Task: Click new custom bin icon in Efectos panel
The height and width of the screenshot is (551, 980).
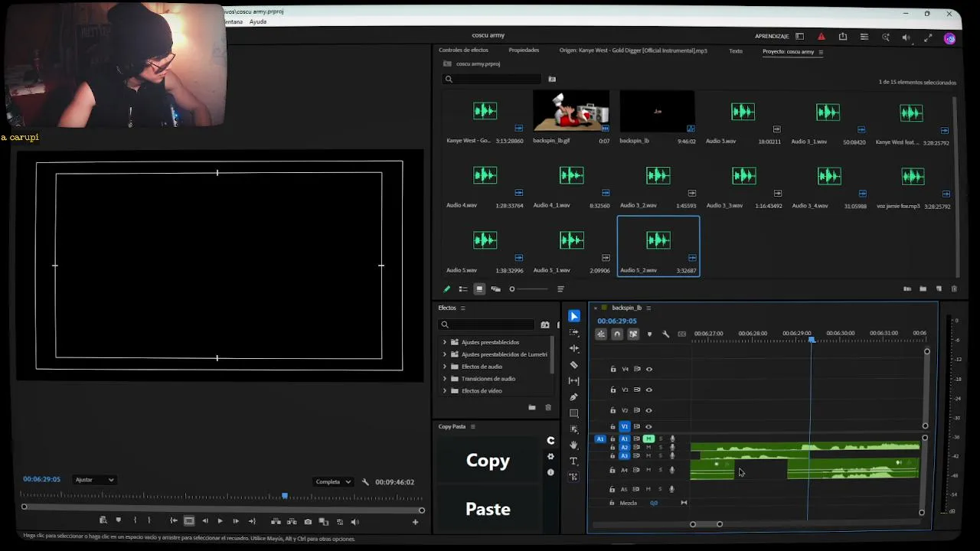Action: (x=532, y=407)
